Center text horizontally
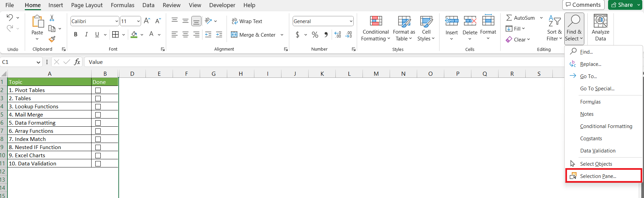This screenshot has height=198, width=644. point(186,34)
